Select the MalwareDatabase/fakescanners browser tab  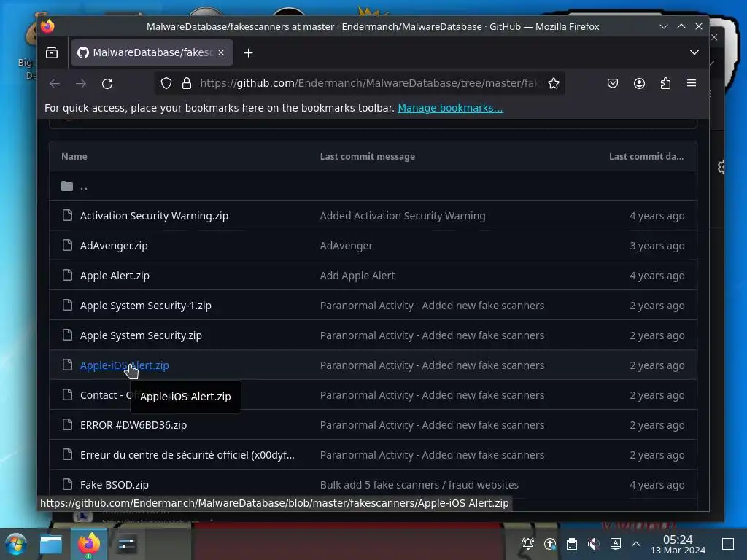tap(152, 52)
